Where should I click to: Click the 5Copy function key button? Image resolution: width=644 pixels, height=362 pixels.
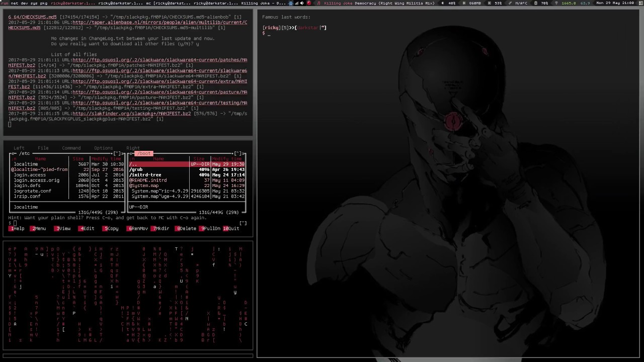111,229
